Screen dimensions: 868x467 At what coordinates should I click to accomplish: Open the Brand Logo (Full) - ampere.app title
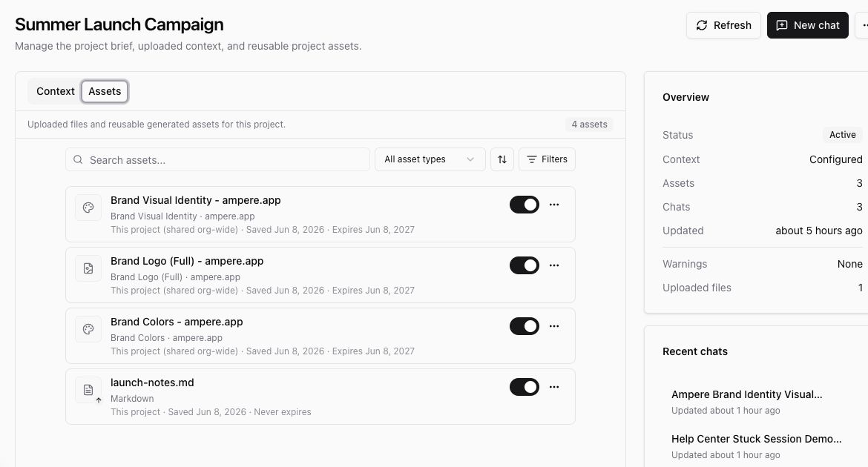[x=187, y=261]
